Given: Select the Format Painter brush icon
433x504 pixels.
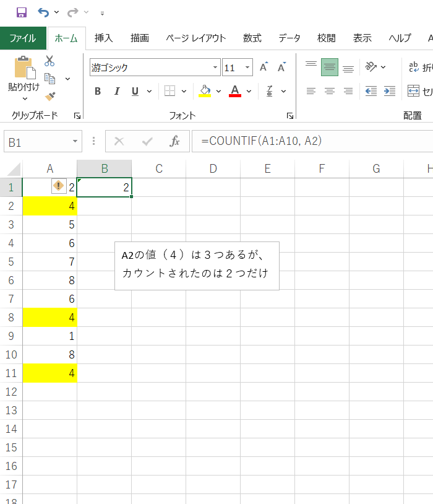Looking at the screenshot, I should coord(50,96).
